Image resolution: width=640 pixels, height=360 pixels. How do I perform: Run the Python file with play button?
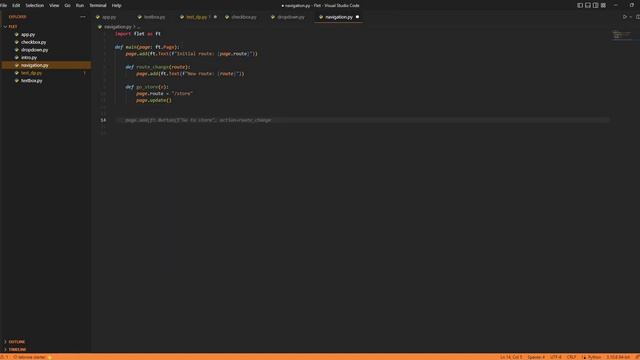tap(624, 17)
